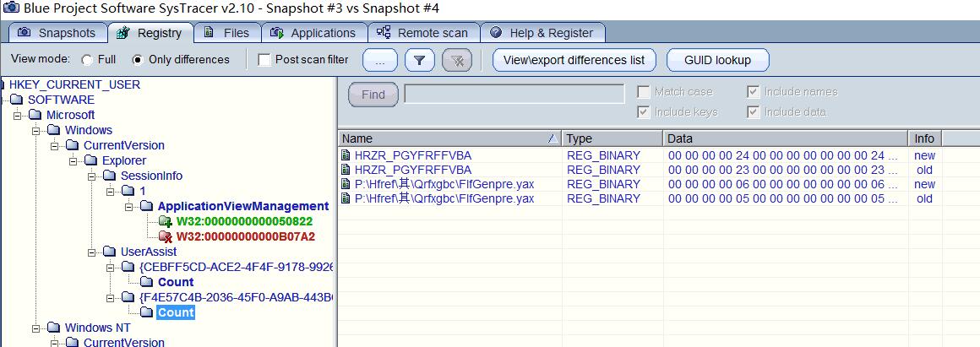
Task: Click the binary value icon of the new HRZR_PGYFRFFVBA
Action: coord(346,155)
